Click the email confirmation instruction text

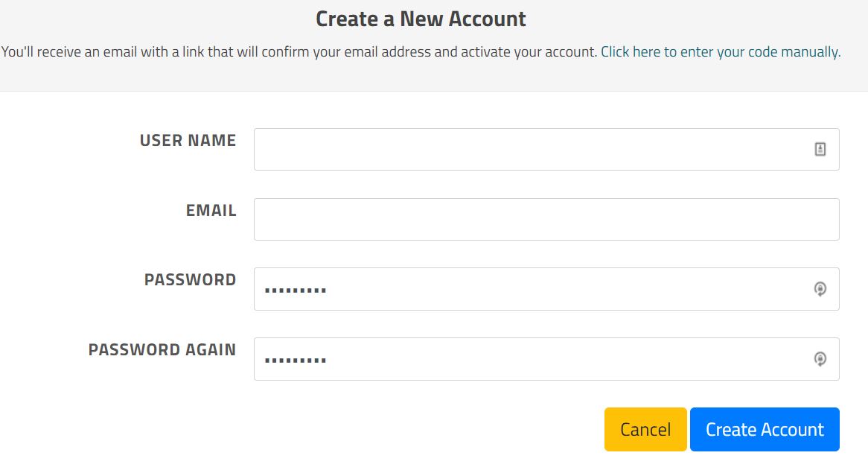coord(299,52)
